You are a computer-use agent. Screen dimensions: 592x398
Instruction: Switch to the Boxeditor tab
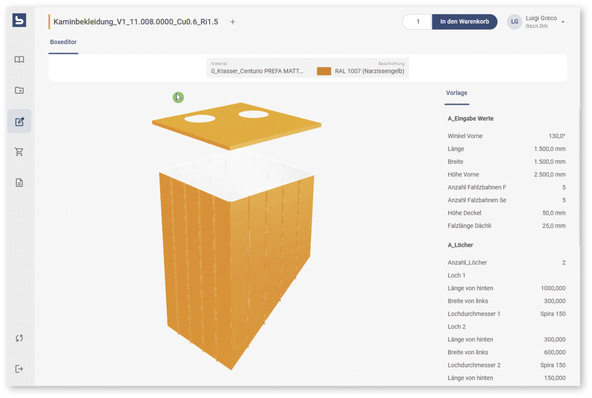(x=63, y=42)
